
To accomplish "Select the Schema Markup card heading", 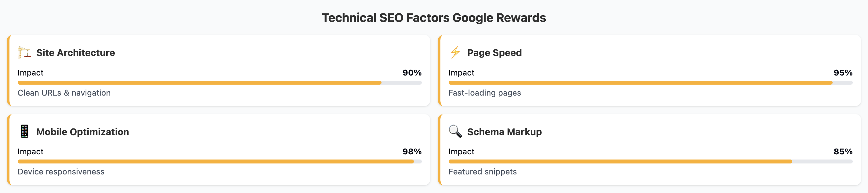I will 504,132.
